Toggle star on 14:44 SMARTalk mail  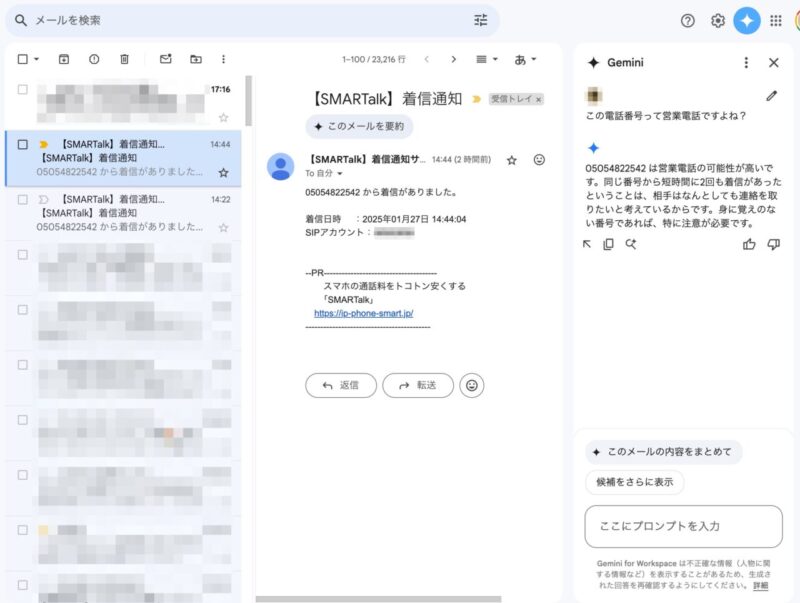click(x=223, y=173)
